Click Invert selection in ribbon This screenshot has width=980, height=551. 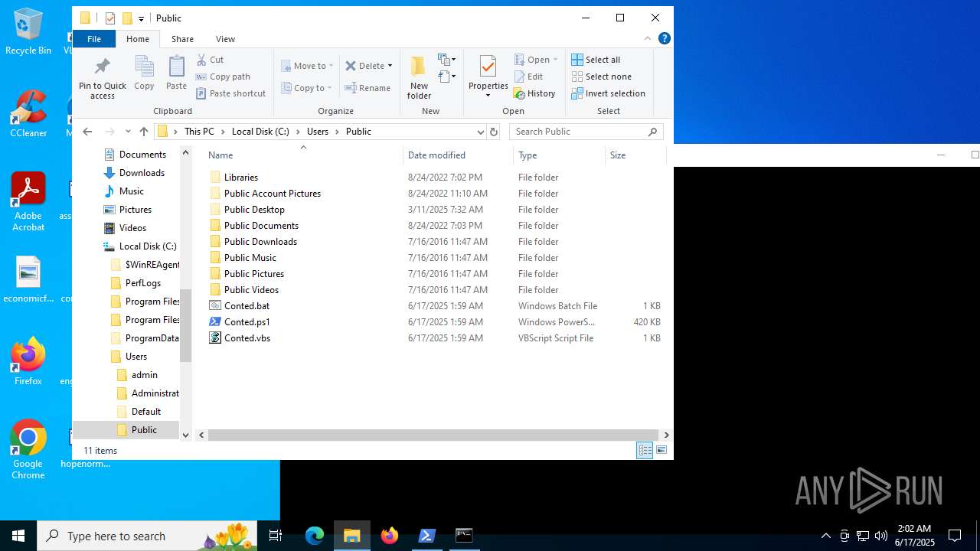(608, 93)
